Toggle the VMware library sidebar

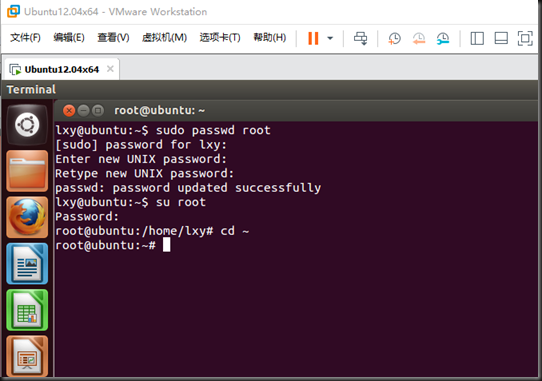click(x=477, y=38)
